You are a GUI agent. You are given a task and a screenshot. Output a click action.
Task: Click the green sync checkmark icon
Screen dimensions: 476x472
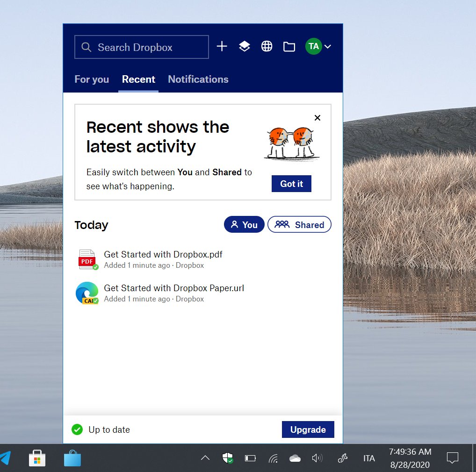77,429
